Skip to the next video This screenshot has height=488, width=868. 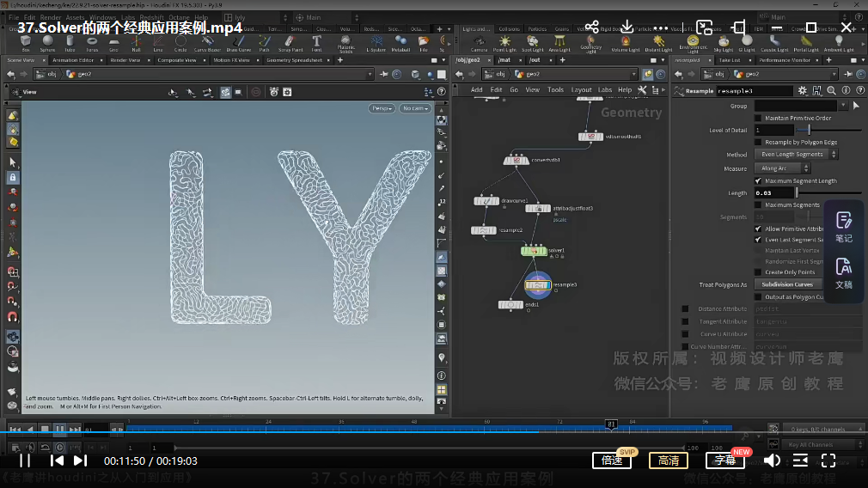point(80,461)
